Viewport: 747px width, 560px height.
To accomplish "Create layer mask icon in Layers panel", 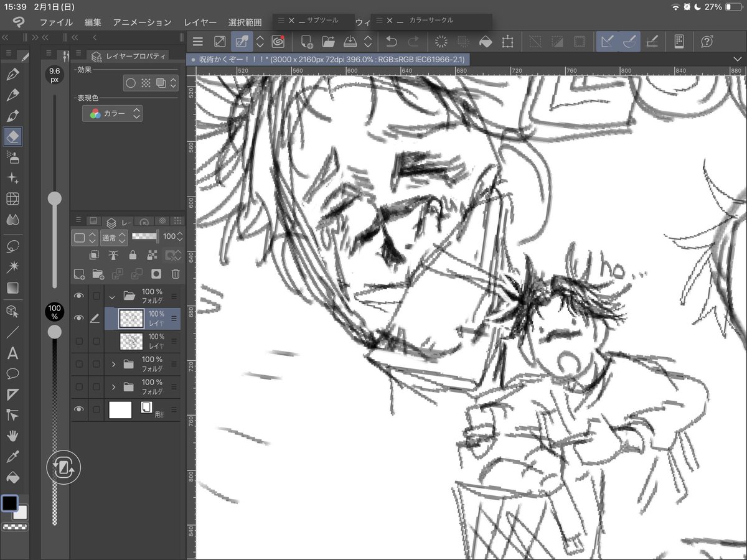I will (x=156, y=273).
